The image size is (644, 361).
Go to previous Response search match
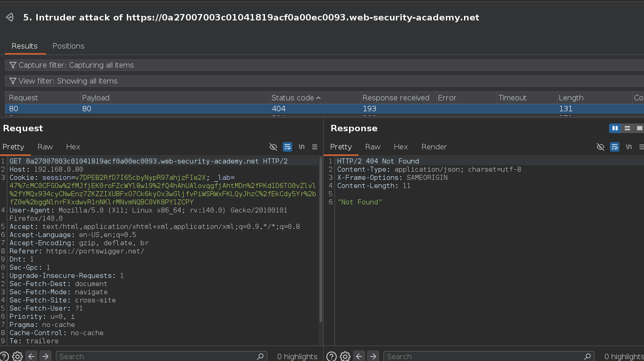(359, 356)
